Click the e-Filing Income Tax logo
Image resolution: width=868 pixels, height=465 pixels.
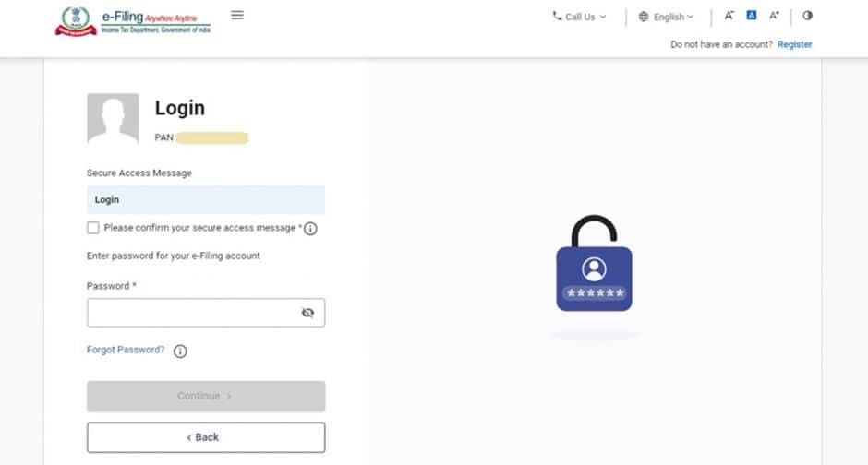click(133, 21)
